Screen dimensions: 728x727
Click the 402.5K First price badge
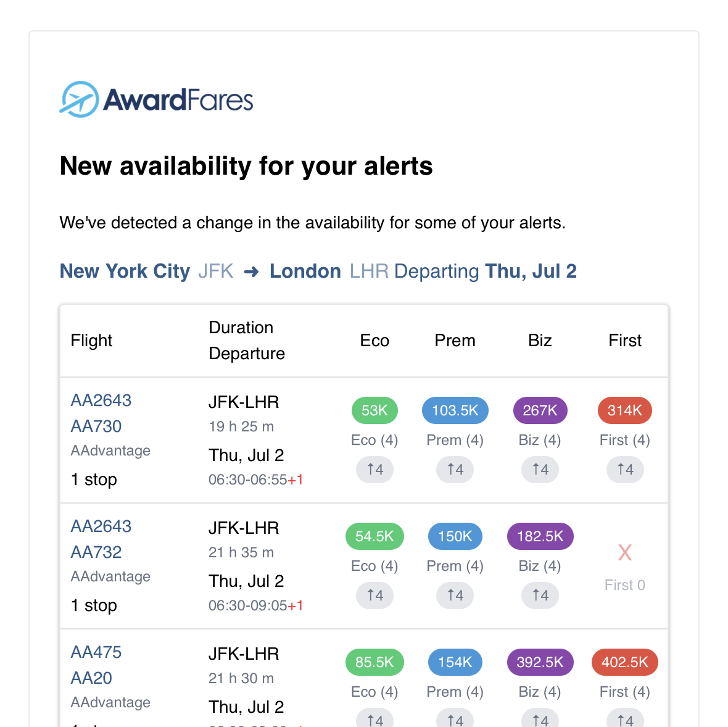625,662
